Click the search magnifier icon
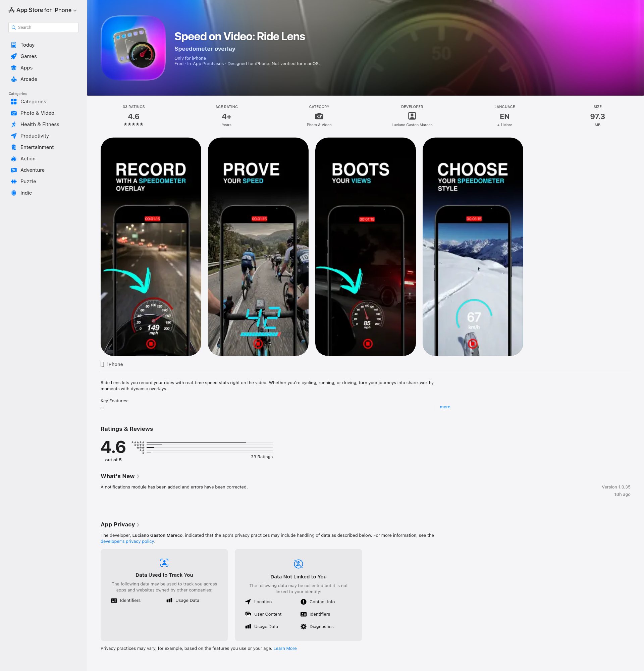The image size is (644, 671). [x=14, y=28]
